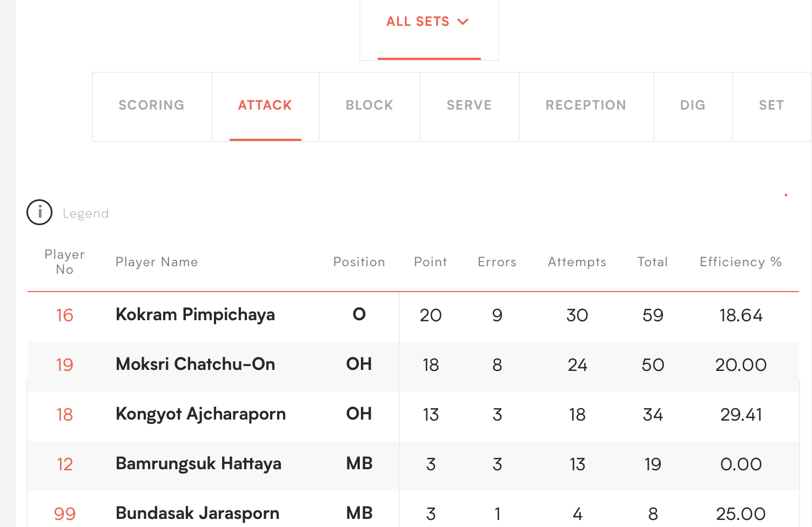The height and width of the screenshot is (527, 812).
Task: Click the Attempts column header
Action: click(577, 262)
